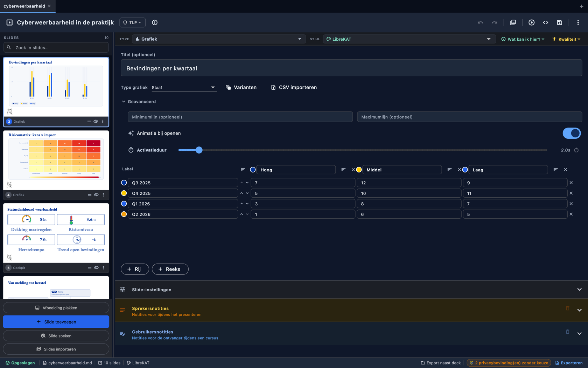Click the drag handle on the Cockpit slide
Image resolution: width=588 pixels, height=368 pixels.
click(x=89, y=268)
